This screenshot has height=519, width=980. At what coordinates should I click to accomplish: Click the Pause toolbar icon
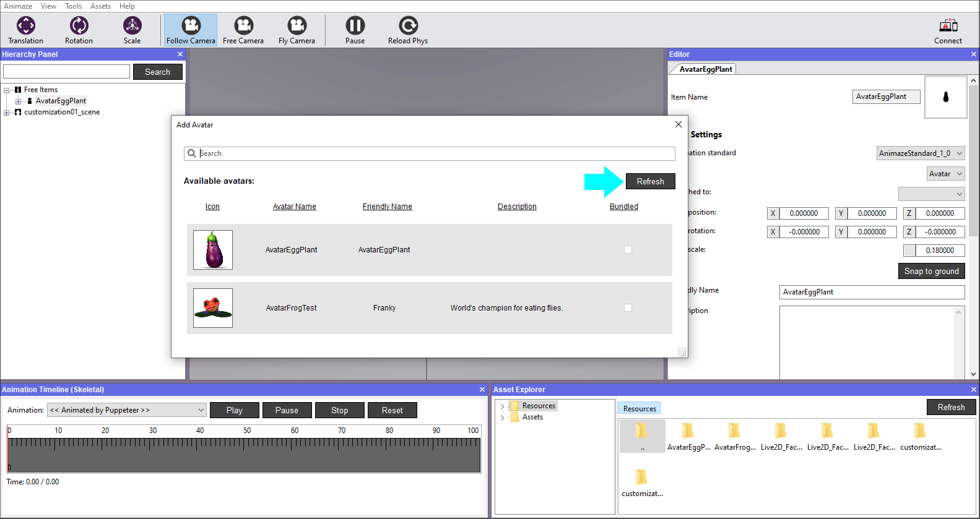point(355,30)
